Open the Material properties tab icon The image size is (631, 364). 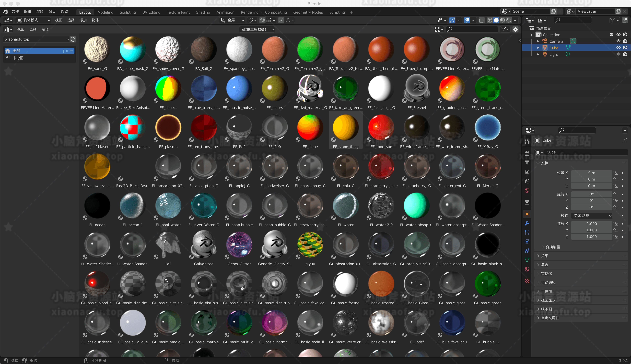[527, 269]
